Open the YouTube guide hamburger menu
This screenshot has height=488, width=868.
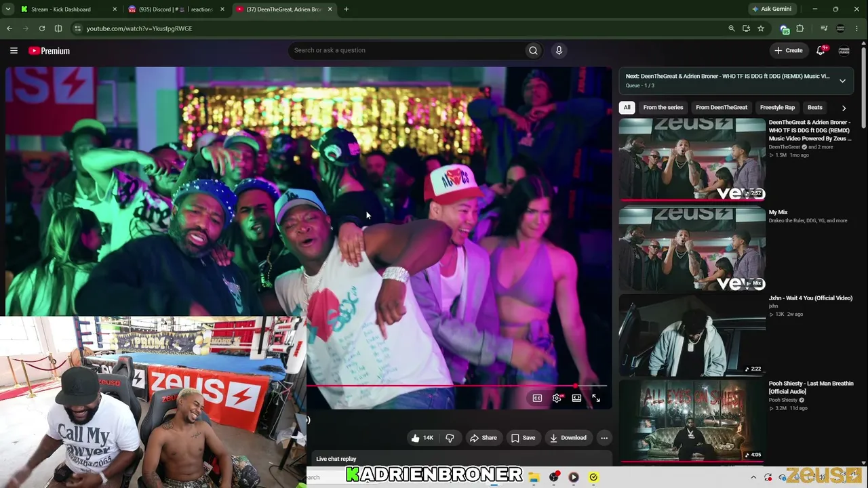14,50
